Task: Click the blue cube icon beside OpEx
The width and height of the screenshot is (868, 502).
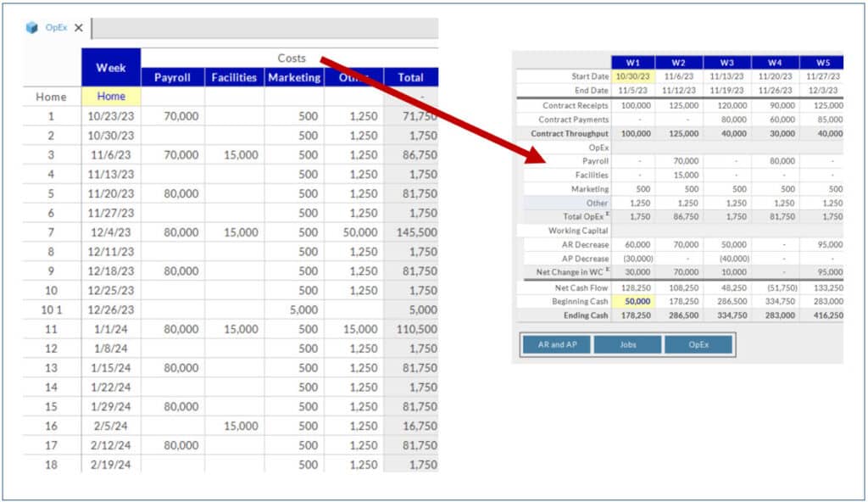Action: pyautogui.click(x=31, y=27)
